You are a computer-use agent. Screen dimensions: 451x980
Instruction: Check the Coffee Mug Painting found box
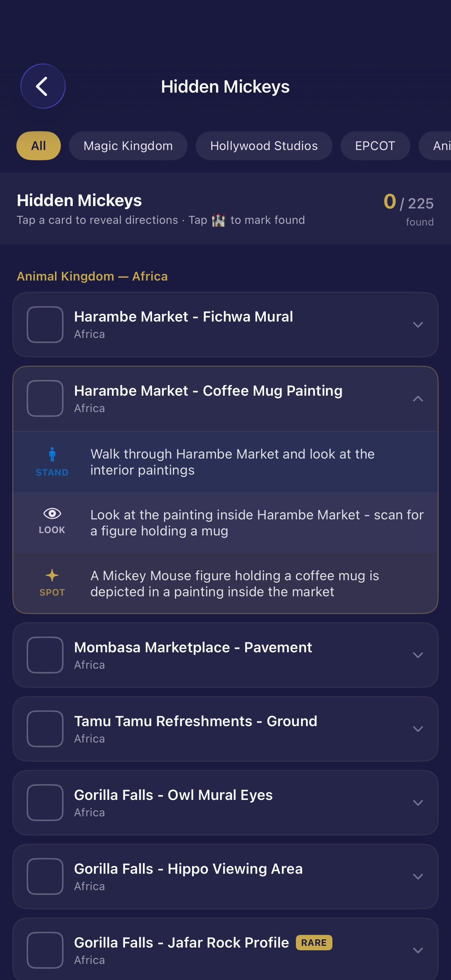click(x=45, y=398)
